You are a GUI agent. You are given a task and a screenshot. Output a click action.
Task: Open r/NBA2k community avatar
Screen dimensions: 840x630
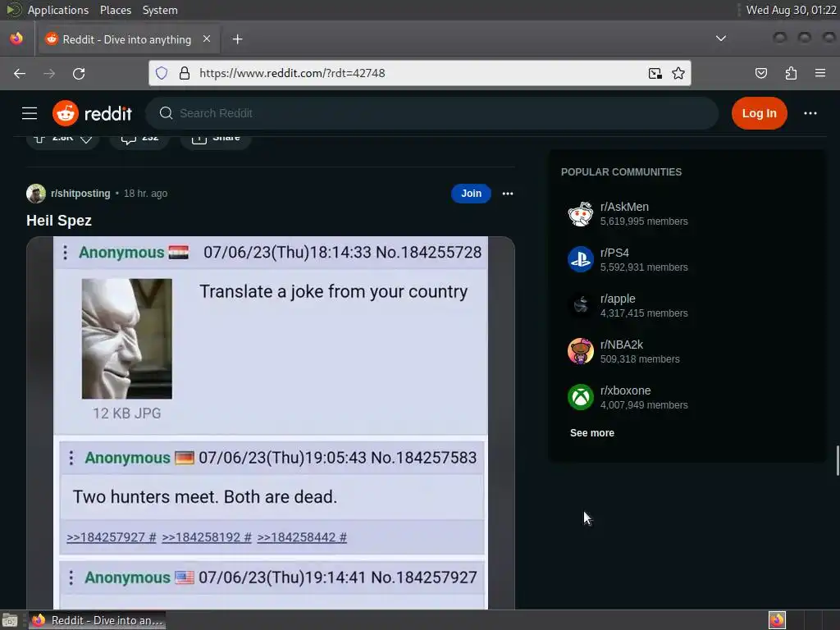pyautogui.click(x=581, y=351)
